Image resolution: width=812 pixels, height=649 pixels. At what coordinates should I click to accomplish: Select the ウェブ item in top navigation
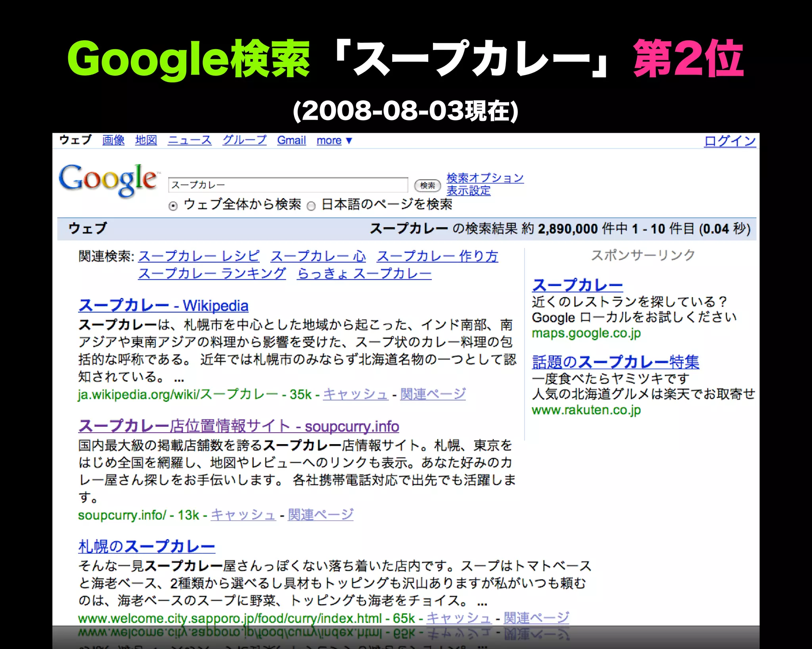click(x=75, y=140)
